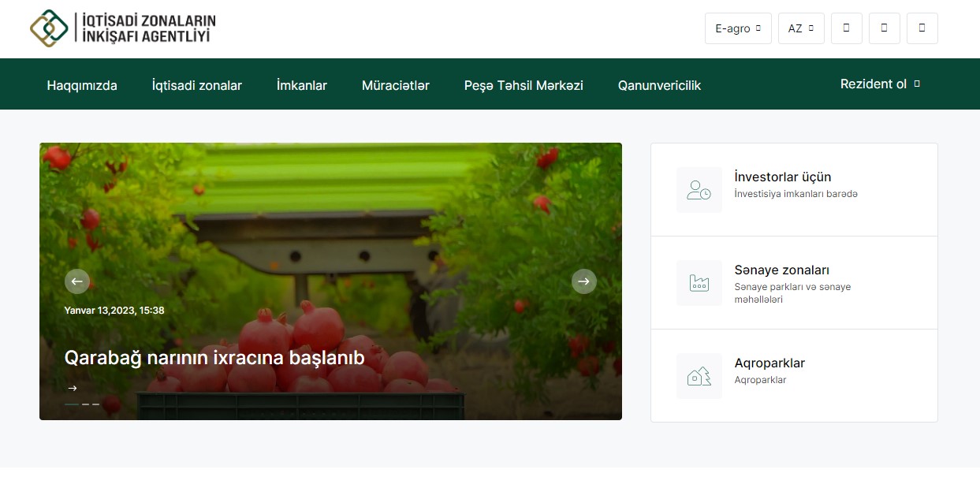This screenshot has height=499, width=980.
Task: Click the factory icon for Sənaye zonaları
Action: tap(699, 283)
